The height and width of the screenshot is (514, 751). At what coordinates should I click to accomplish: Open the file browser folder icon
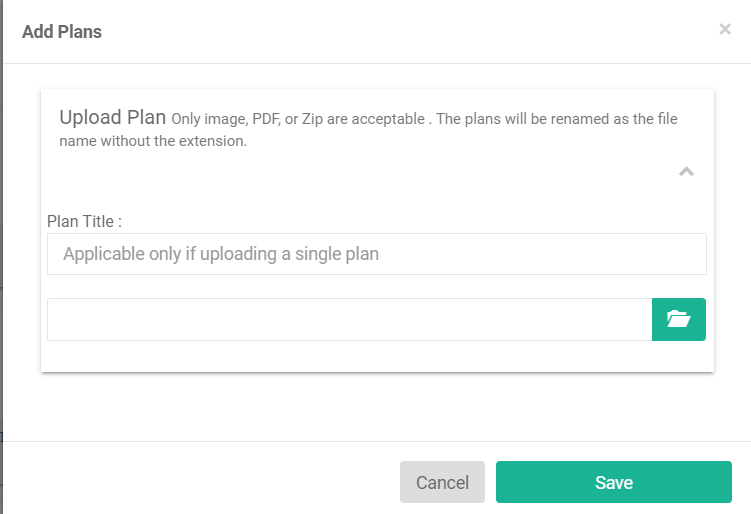(x=679, y=319)
